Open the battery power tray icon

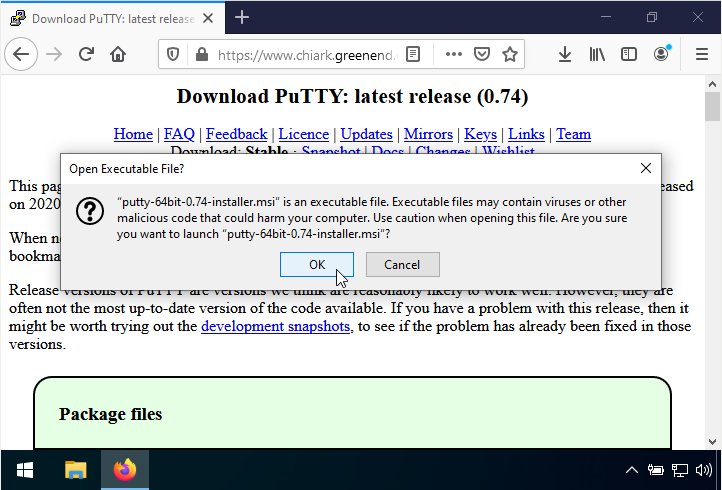[x=655, y=470]
